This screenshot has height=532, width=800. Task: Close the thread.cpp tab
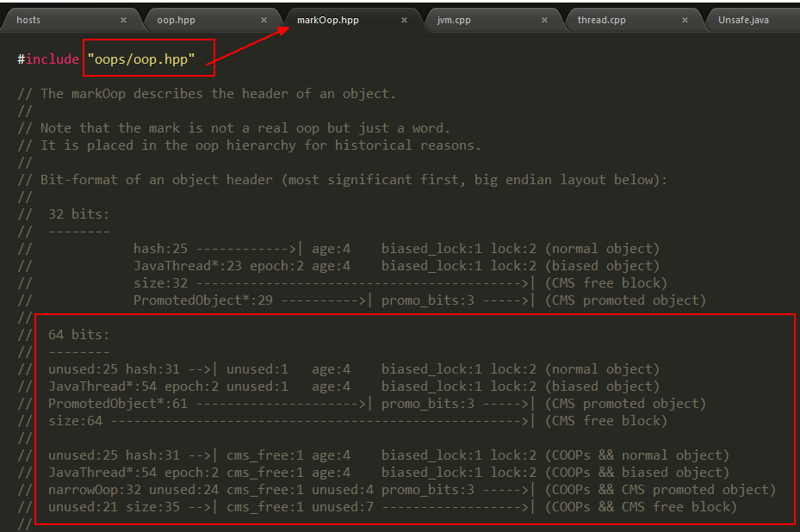tap(685, 20)
